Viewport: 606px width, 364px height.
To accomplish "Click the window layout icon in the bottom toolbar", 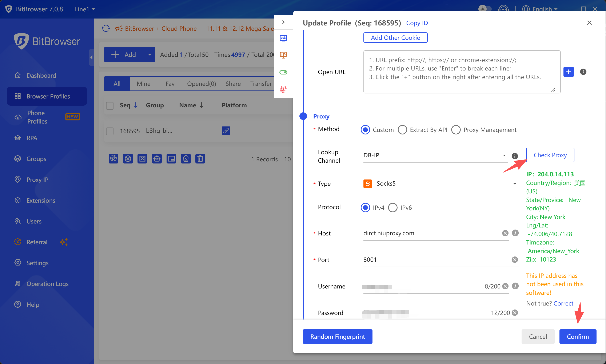I will [171, 159].
